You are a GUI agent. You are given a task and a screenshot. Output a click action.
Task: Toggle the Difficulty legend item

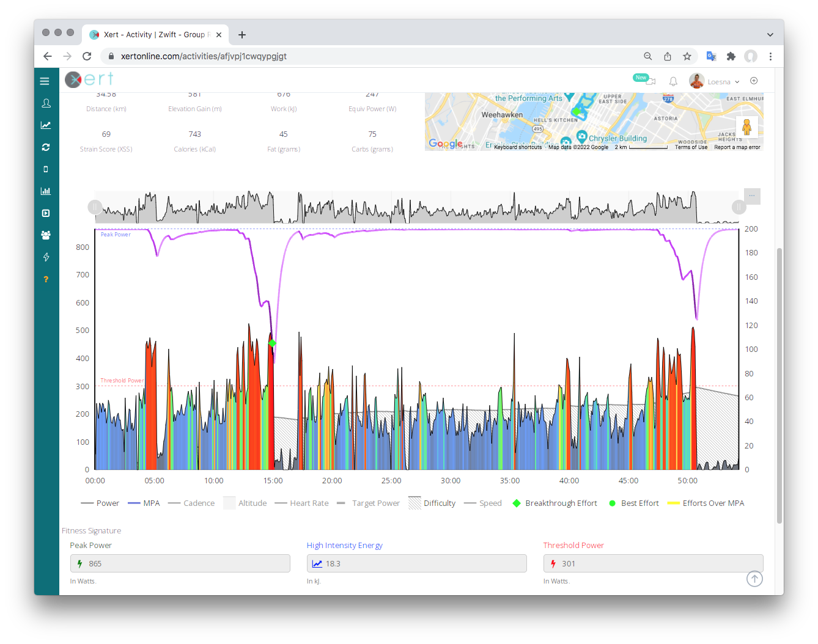pyautogui.click(x=432, y=503)
